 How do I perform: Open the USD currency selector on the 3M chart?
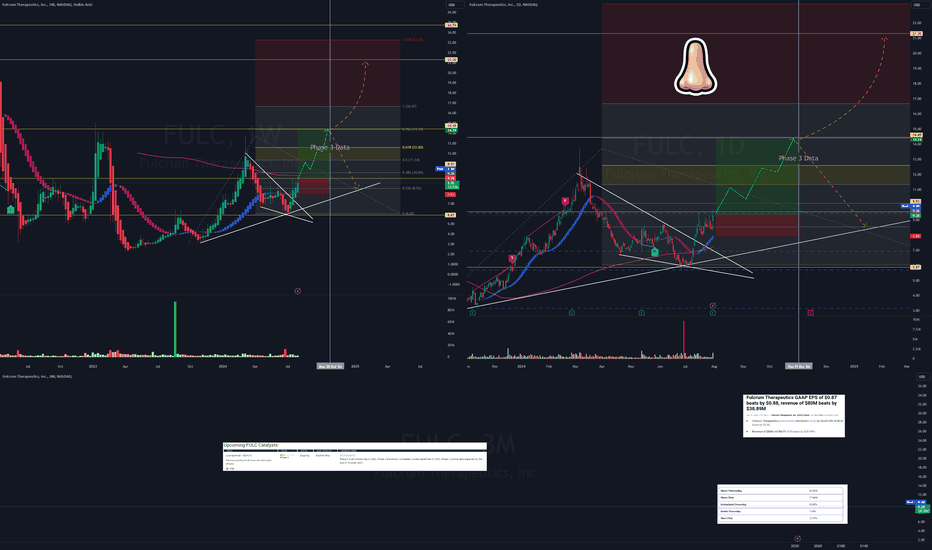pos(921,377)
